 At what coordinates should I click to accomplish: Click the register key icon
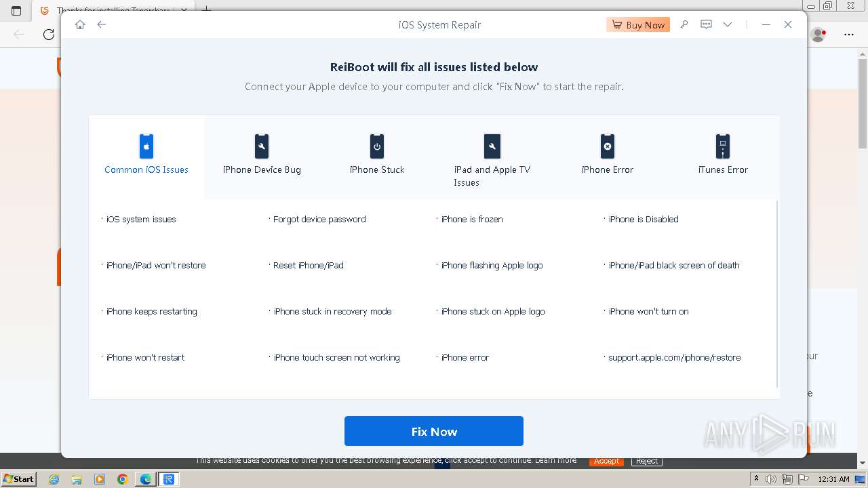coord(684,24)
